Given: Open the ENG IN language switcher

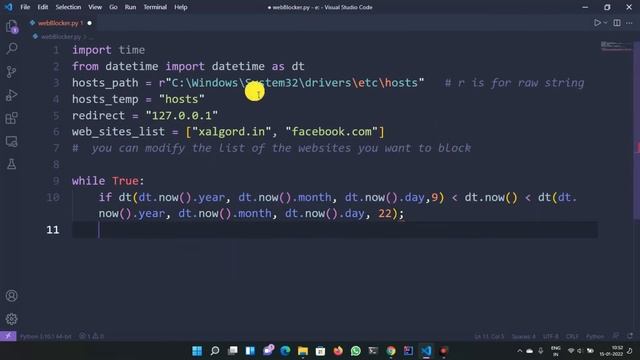Looking at the screenshot, I should [x=556, y=351].
